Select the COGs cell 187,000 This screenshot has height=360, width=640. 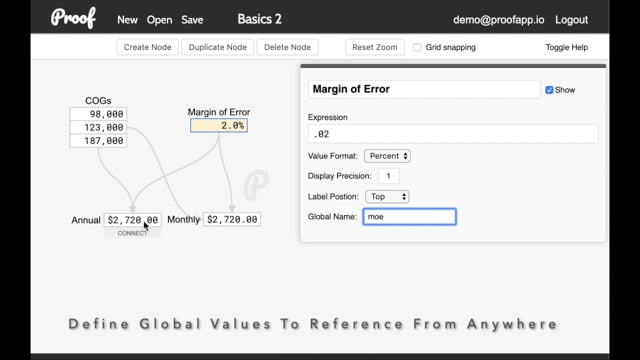click(98, 141)
